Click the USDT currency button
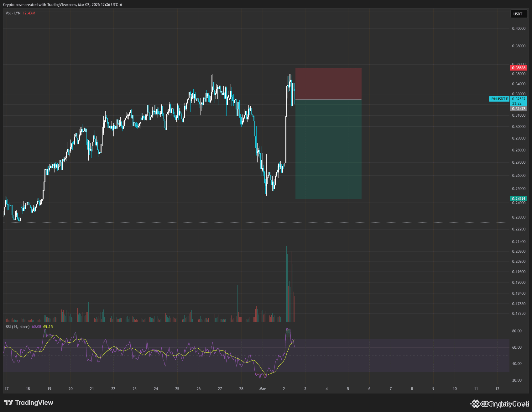Screen dimensions: 532x412 (x=519, y=14)
